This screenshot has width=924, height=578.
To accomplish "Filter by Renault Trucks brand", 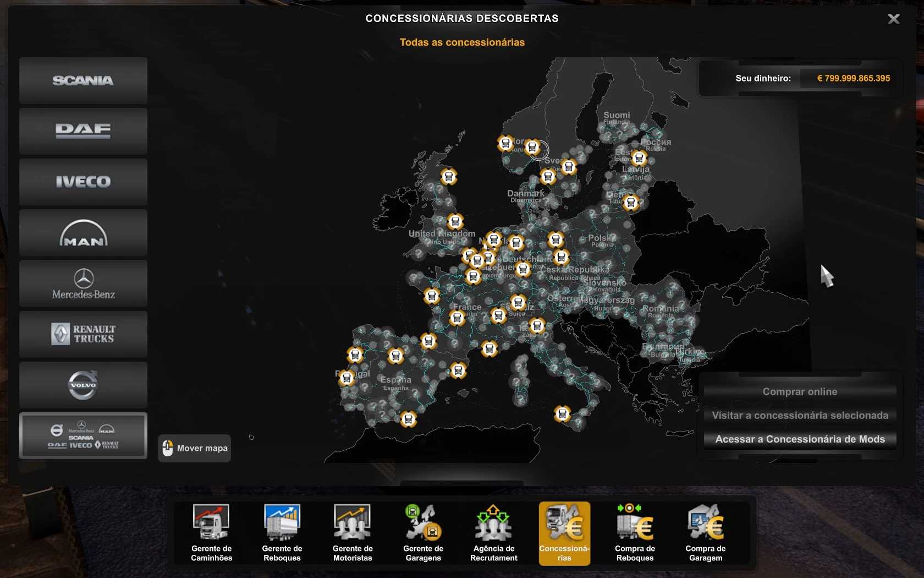I will click(83, 334).
